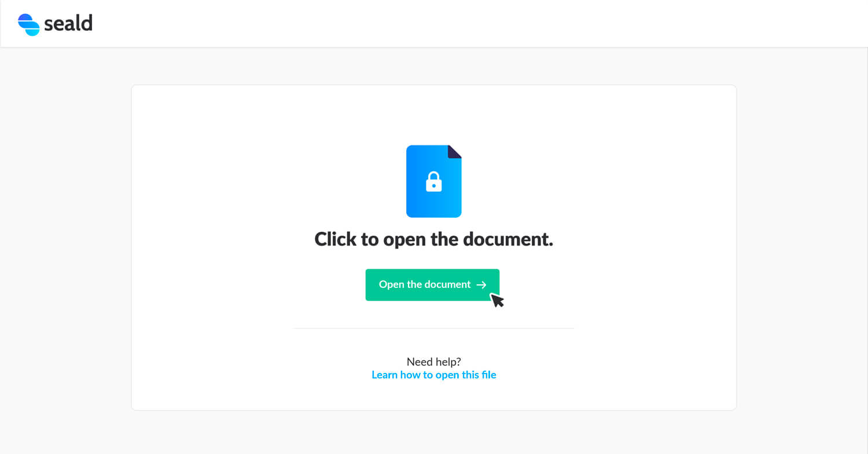The height and width of the screenshot is (454, 868).
Task: Click the horizontal divider under the button
Action: coord(434,328)
